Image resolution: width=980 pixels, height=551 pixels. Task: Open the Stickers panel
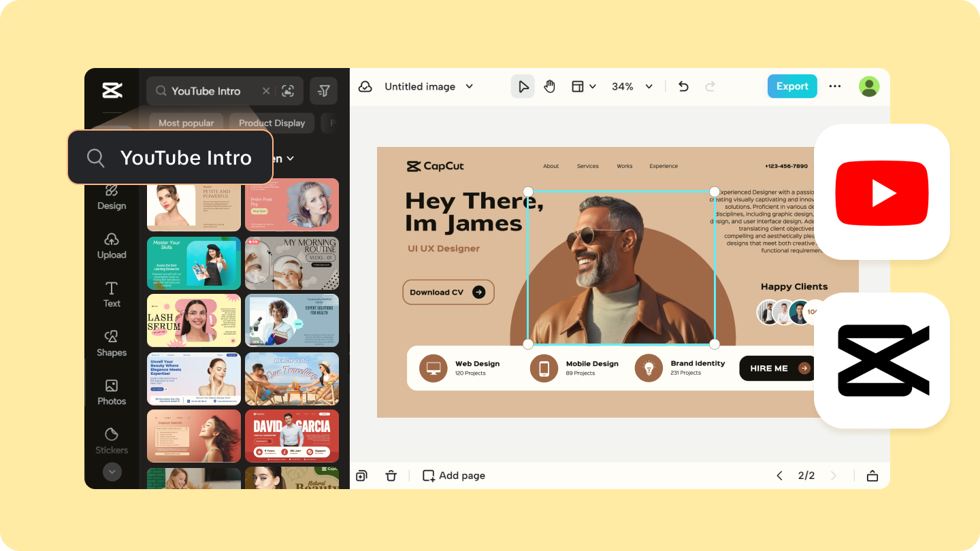pos(112,441)
